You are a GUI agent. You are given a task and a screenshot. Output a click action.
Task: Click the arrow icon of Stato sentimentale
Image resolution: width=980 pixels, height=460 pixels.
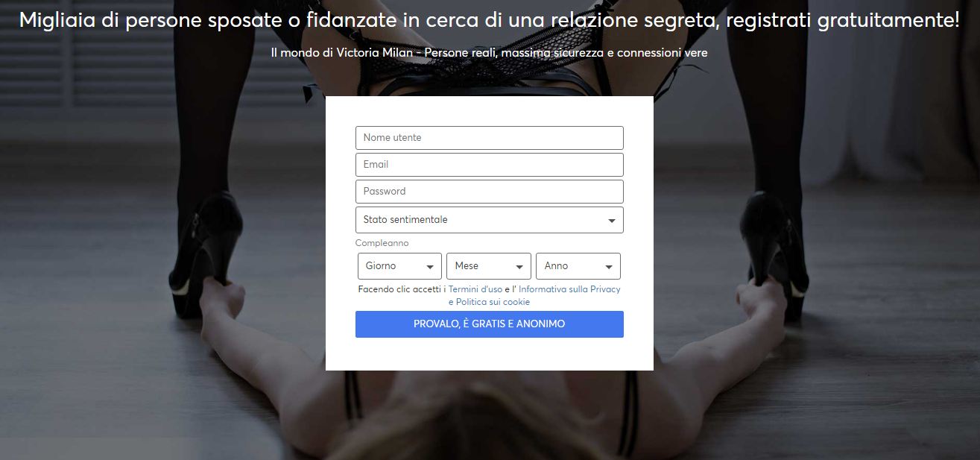click(612, 221)
